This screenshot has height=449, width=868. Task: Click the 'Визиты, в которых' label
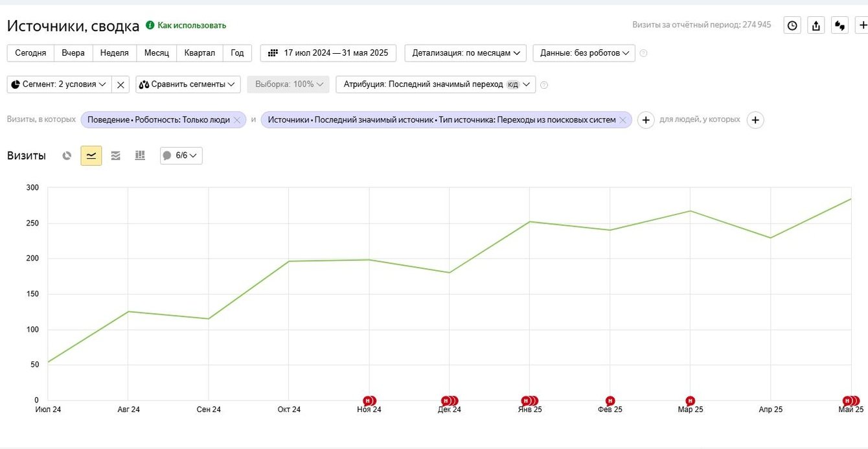click(41, 120)
